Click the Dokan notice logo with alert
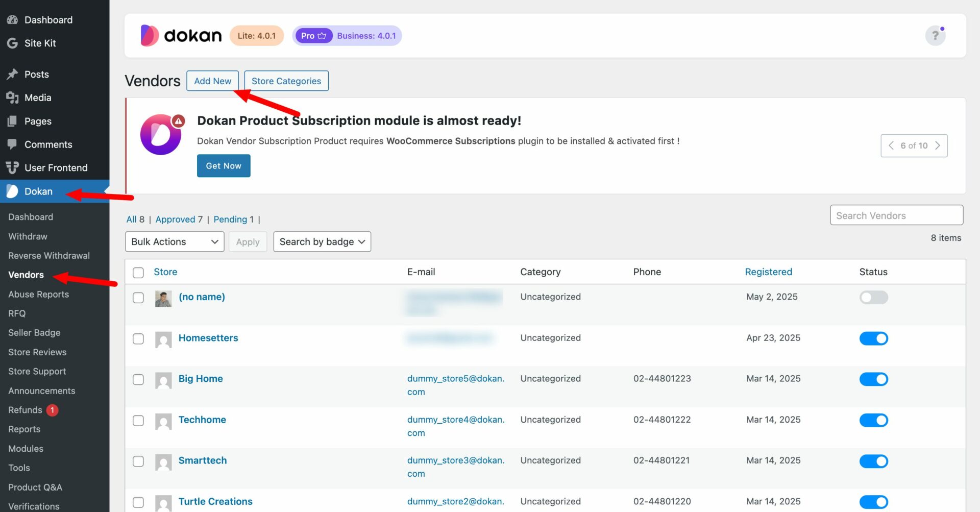980x512 pixels. (161, 134)
